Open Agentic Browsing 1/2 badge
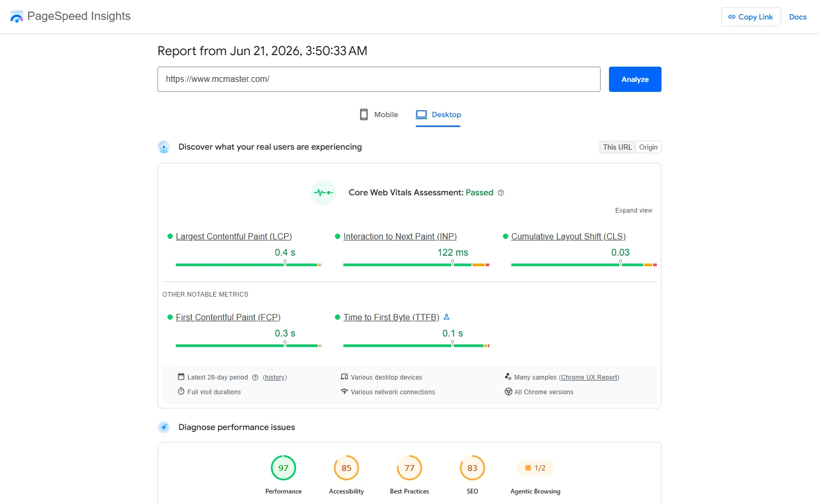Screen dimensions: 819x504 point(535,468)
